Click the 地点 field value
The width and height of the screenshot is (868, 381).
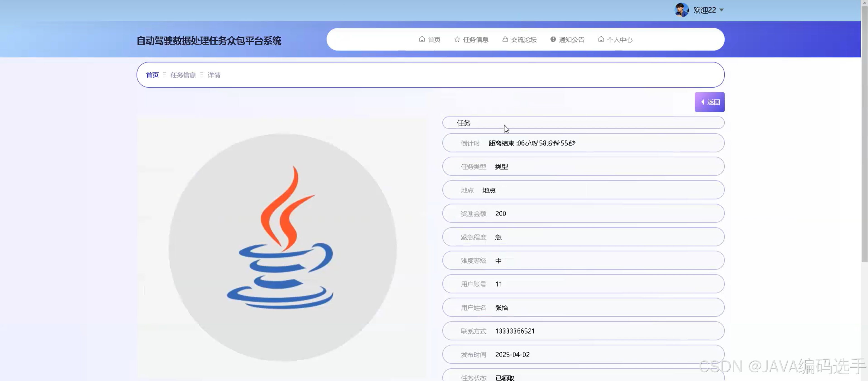coord(489,190)
